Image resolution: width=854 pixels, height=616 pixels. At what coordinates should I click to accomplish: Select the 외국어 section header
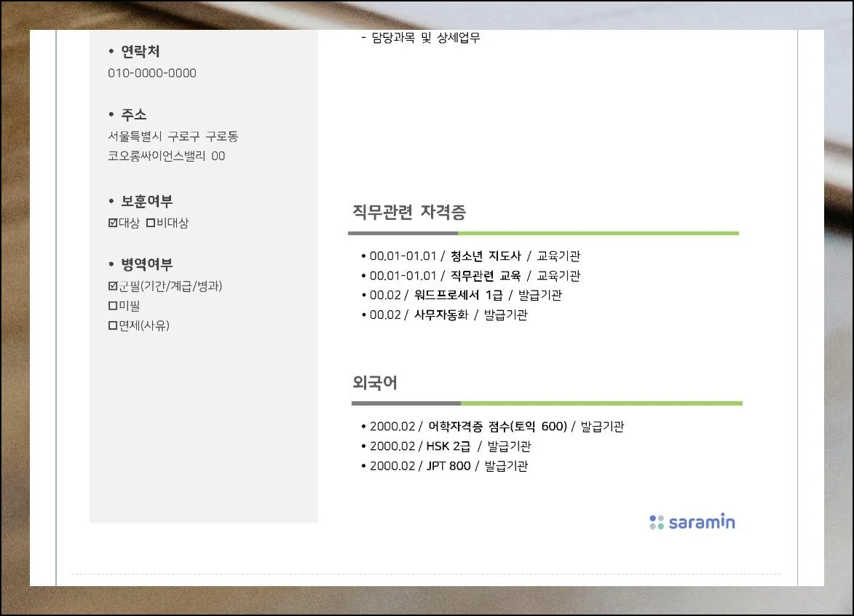373,382
